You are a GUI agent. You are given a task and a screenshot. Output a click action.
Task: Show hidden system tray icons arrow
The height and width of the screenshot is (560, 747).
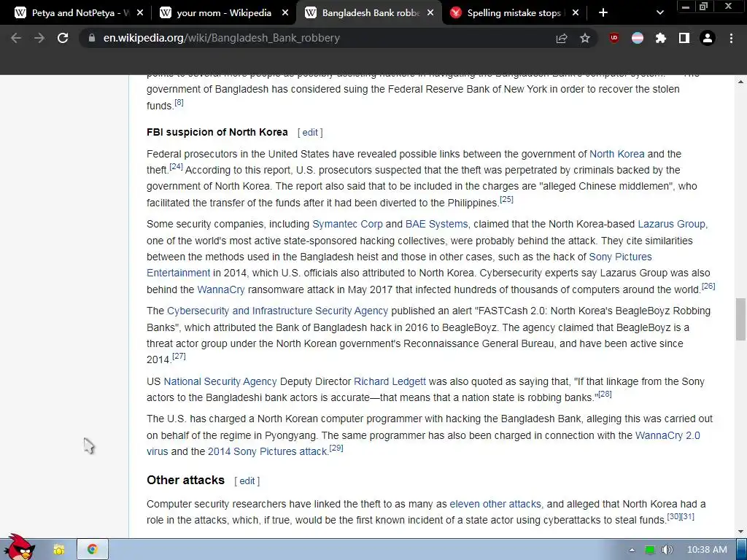632,550
